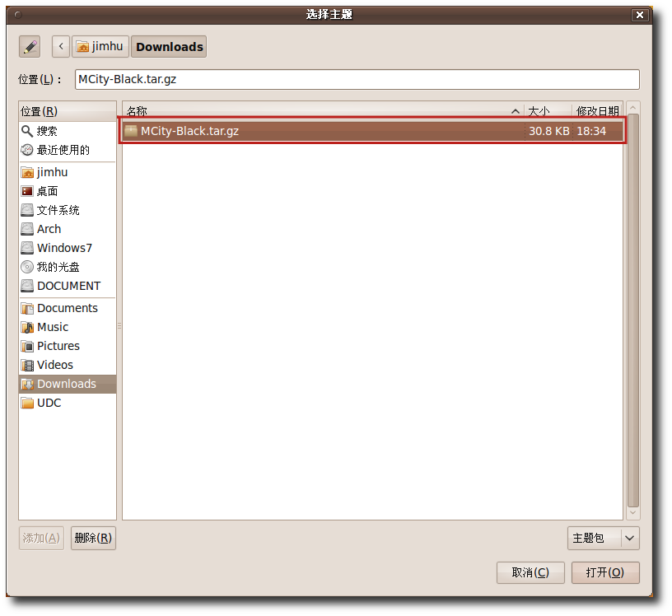
Task: Click the location text field
Action: click(357, 80)
